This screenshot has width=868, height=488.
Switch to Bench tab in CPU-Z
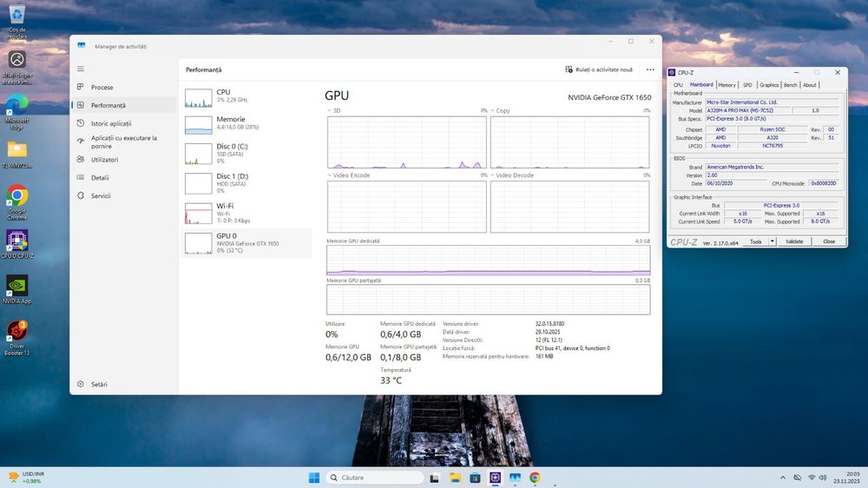(x=791, y=85)
